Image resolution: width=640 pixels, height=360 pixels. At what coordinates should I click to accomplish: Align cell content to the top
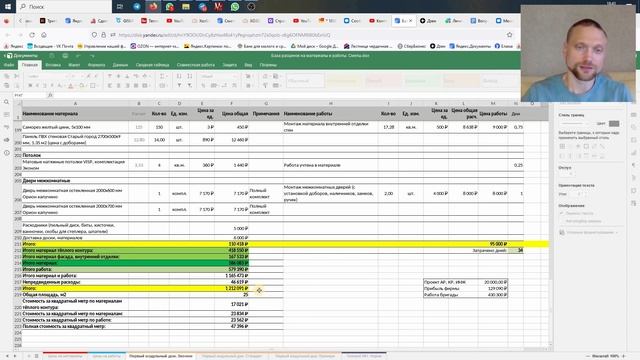point(109,76)
